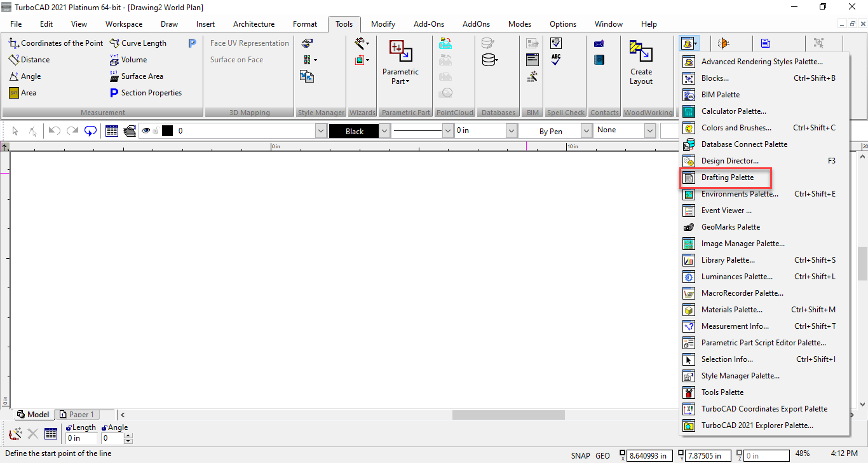Expand the pen width 0 in dropdown

pyautogui.click(x=512, y=131)
